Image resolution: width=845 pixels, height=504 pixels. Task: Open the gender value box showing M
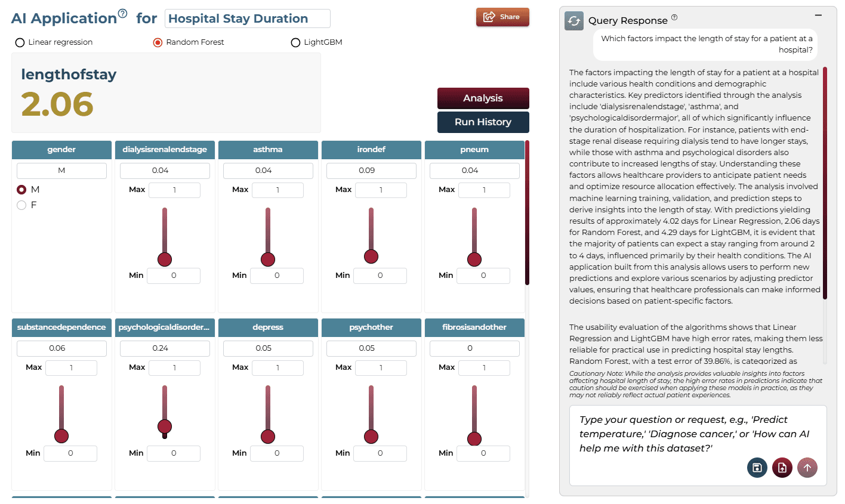61,171
